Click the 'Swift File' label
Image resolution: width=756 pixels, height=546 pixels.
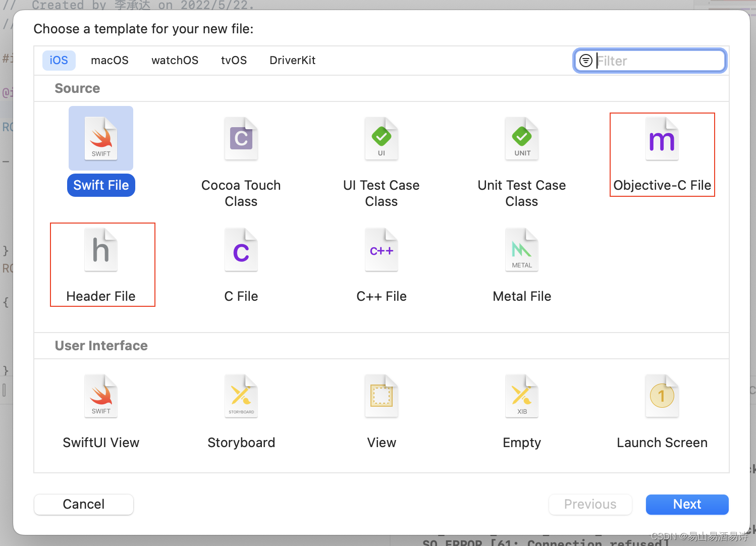click(101, 185)
